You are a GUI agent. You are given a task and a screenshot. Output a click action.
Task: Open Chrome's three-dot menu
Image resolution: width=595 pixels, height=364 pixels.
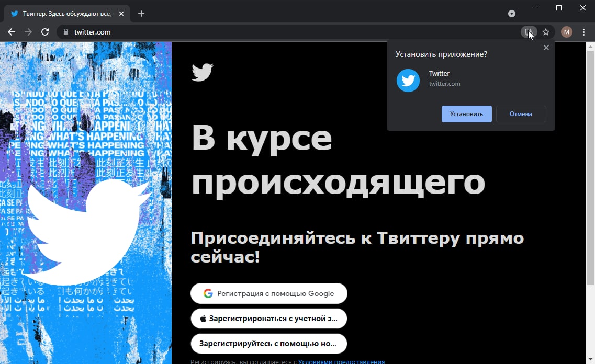[583, 32]
